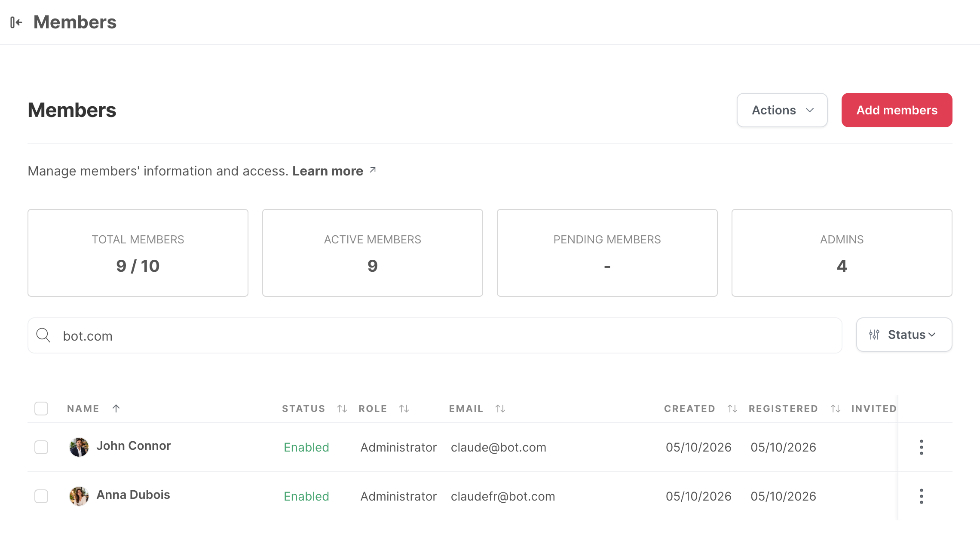Image resolution: width=980 pixels, height=541 pixels.
Task: Click the Anna Dubois name
Action: 133,495
